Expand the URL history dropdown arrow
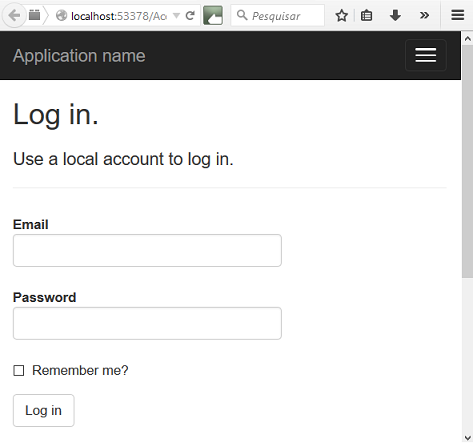Screen dimensions: 473x443 click(176, 15)
